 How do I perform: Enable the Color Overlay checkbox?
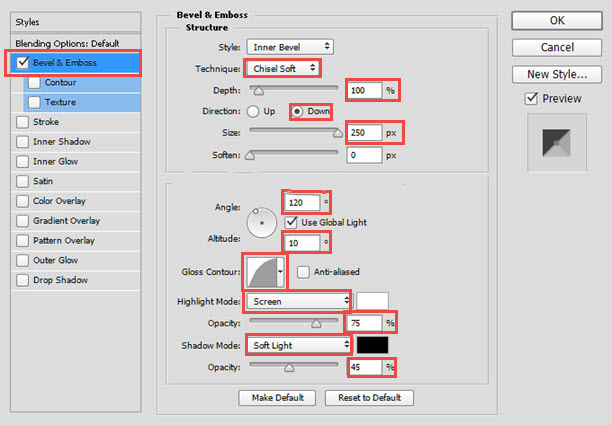tap(23, 201)
